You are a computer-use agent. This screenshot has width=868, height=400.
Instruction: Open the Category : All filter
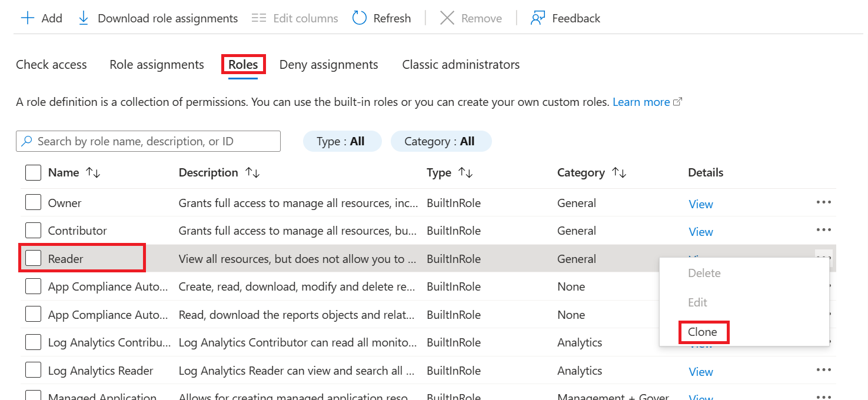(440, 141)
